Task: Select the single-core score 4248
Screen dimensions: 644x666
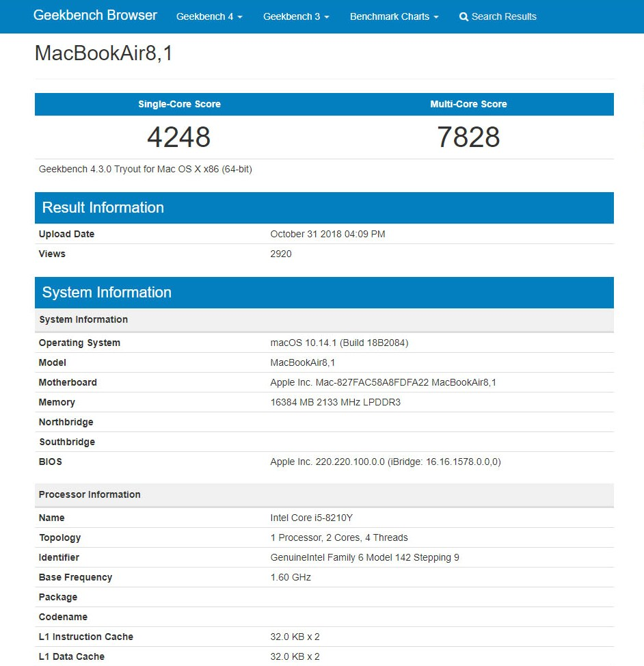Action: pos(179,137)
